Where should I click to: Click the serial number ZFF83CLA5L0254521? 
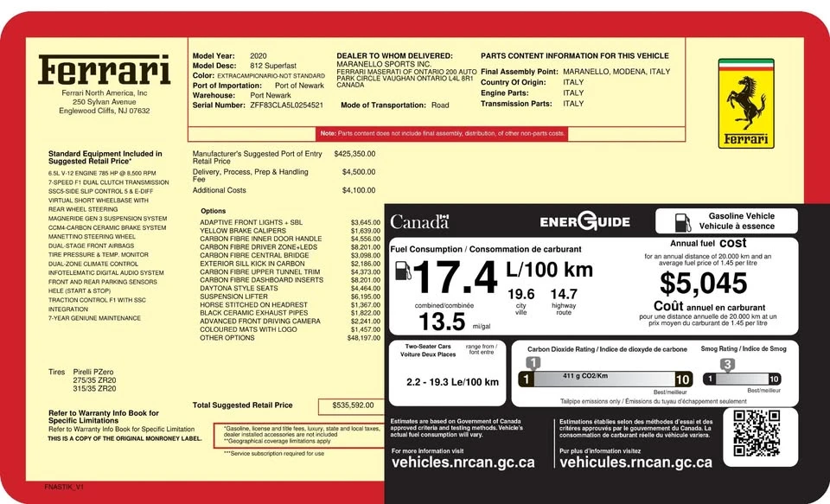(286, 105)
